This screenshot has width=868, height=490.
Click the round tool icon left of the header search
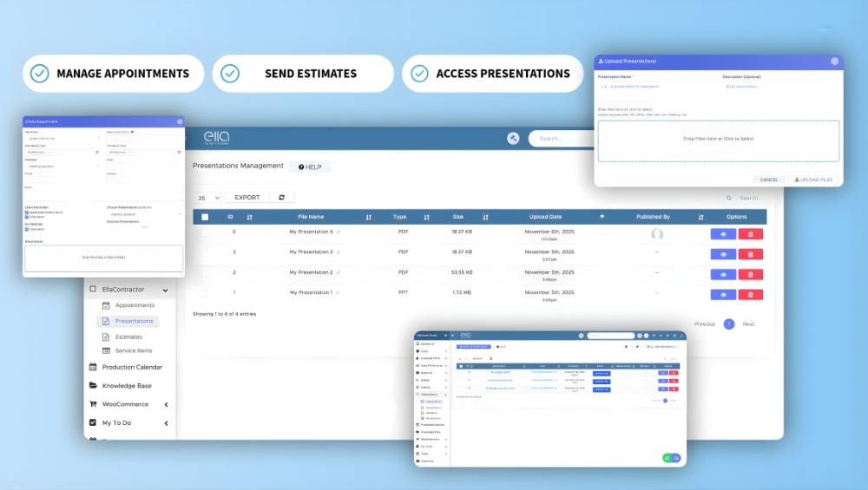[513, 139]
